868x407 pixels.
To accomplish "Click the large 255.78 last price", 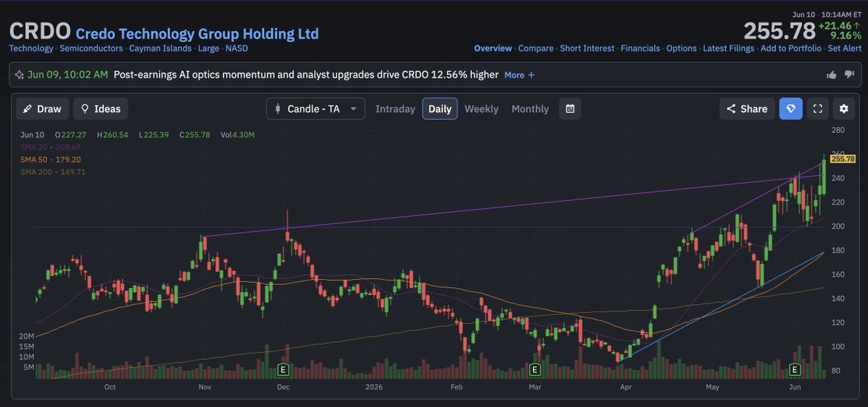I will pos(778,31).
